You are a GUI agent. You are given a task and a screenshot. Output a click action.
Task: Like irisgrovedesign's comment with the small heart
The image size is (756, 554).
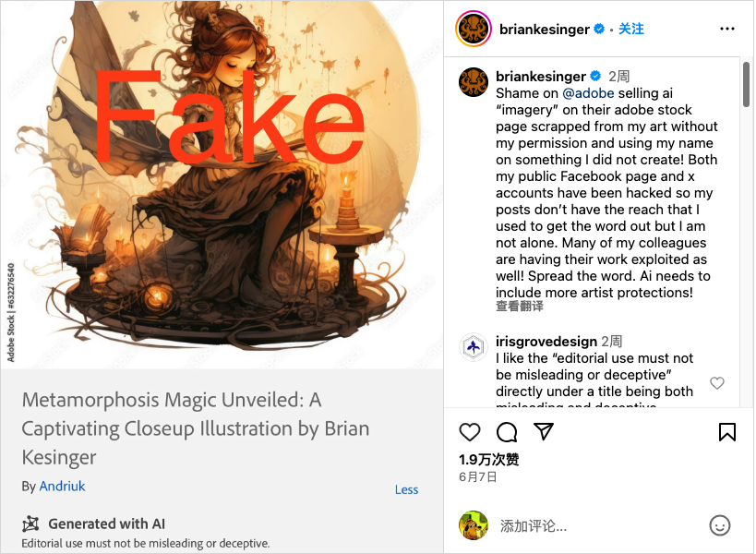(x=717, y=383)
